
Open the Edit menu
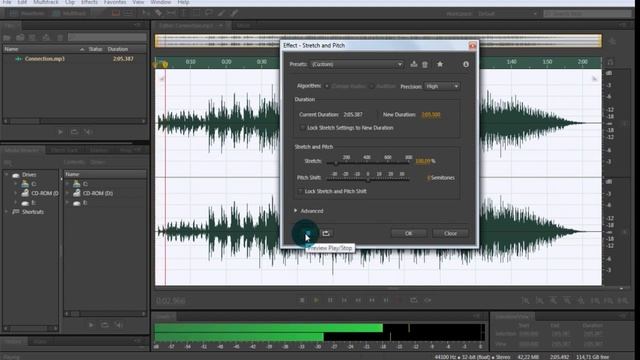pyautogui.click(x=22, y=2)
